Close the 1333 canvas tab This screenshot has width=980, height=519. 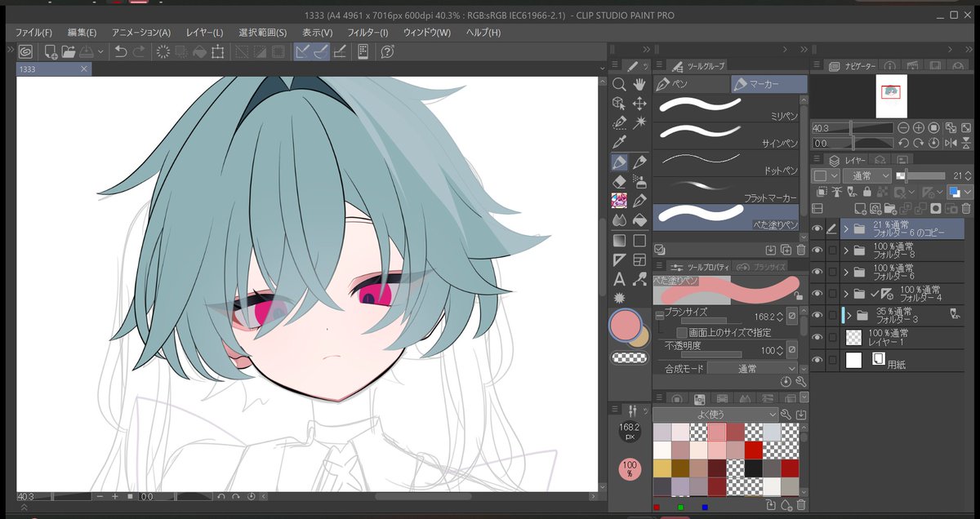point(83,69)
